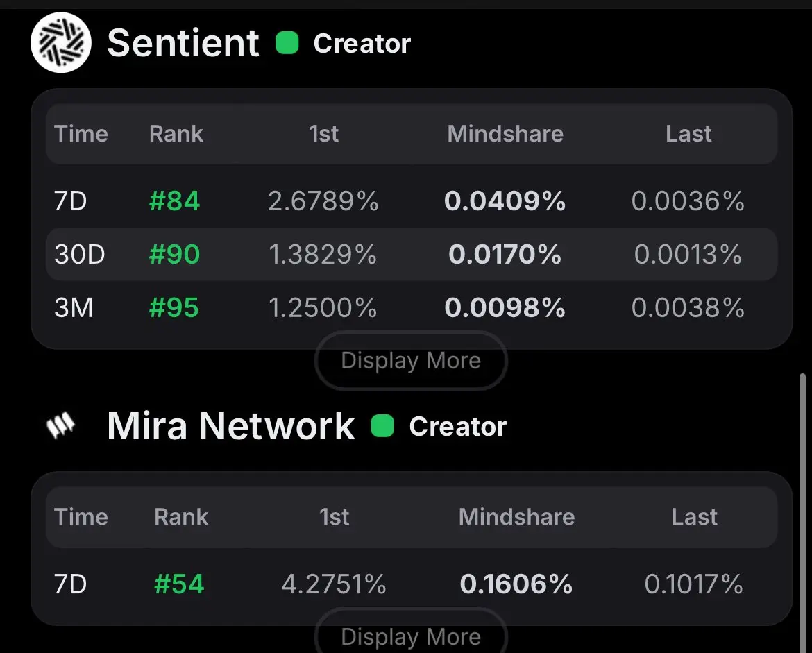Screen dimensions: 812x653
Task: Click the green status dot beside Sentient
Action: [x=287, y=43]
